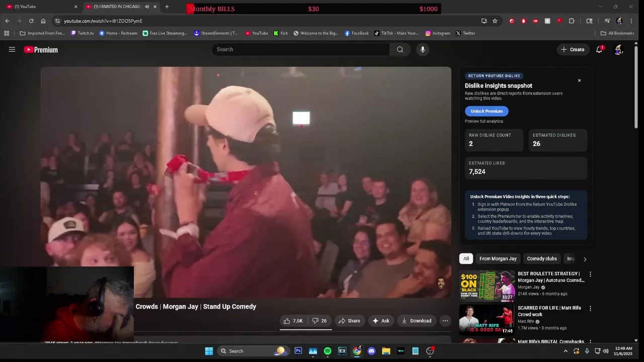Open the TikTok bookmark
The height and width of the screenshot is (362, 644).
point(396,33)
